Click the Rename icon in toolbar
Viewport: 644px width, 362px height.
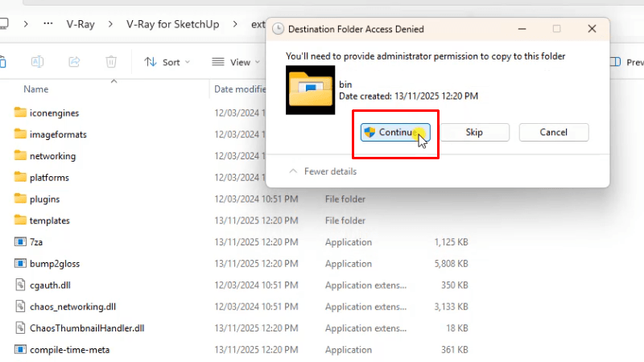pyautogui.click(x=37, y=62)
